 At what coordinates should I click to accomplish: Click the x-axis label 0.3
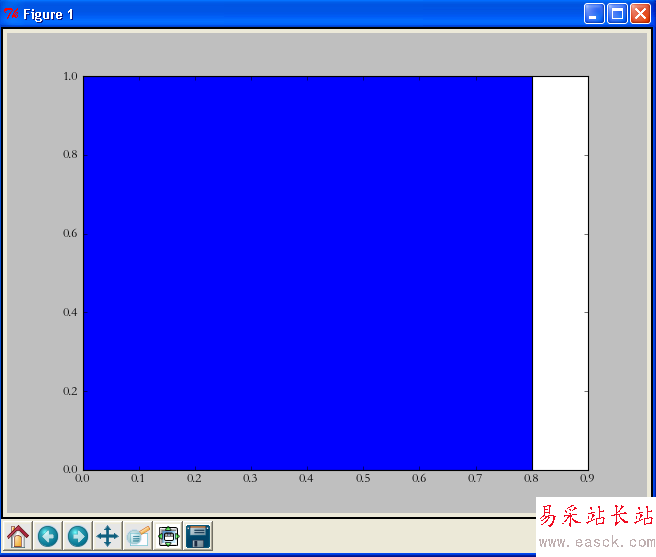(250, 478)
